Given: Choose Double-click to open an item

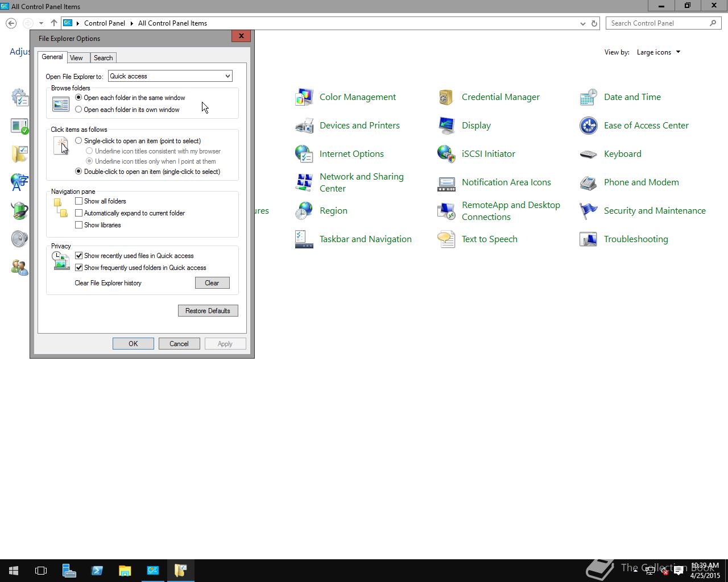Looking at the screenshot, I should [x=148, y=172].
